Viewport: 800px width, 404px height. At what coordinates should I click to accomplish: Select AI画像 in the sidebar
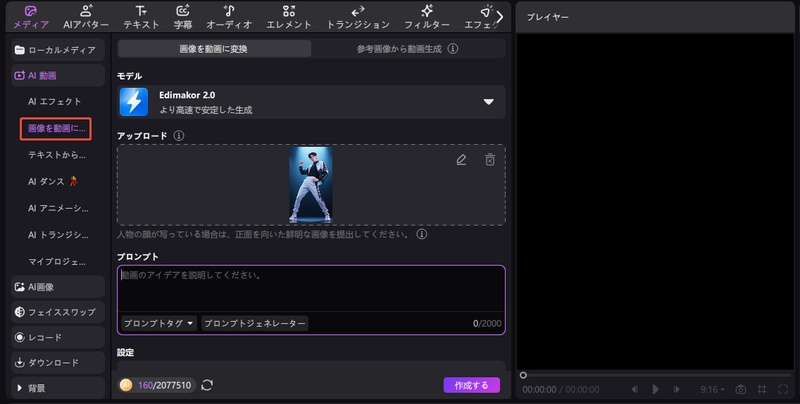[58, 287]
